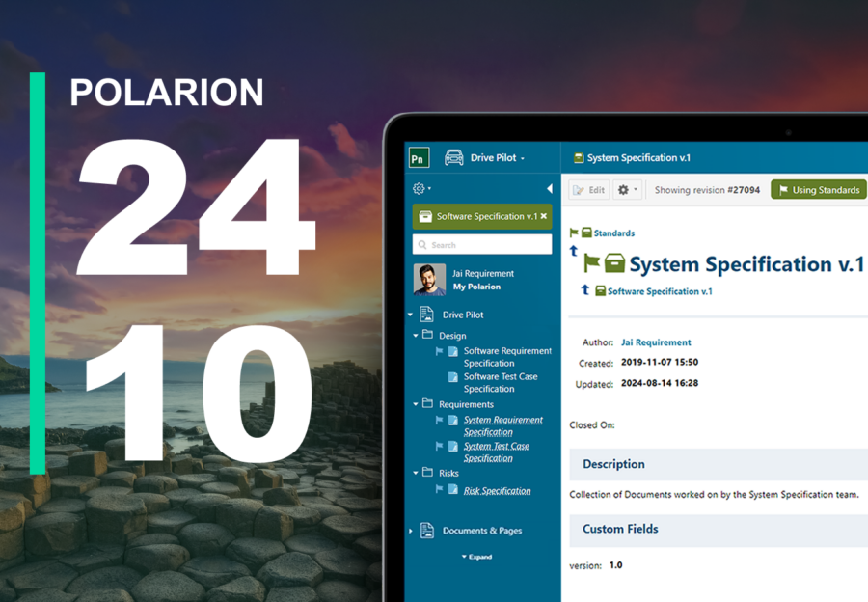Toggle the flag on System Requirement Specification

tap(438, 421)
